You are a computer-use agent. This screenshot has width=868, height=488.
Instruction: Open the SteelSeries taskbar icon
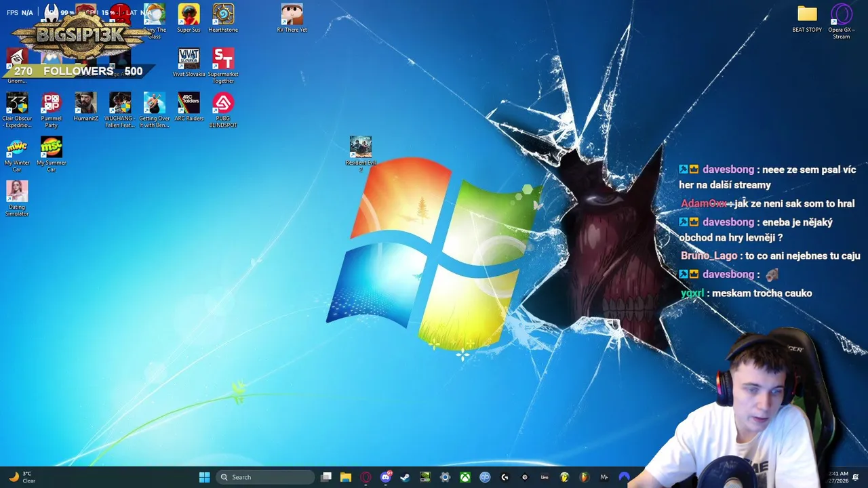(524, 477)
